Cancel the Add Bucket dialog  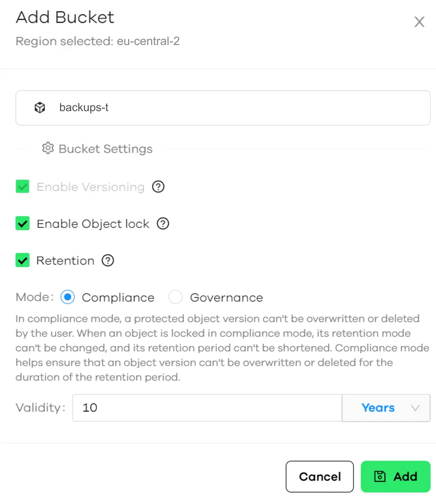tap(320, 476)
